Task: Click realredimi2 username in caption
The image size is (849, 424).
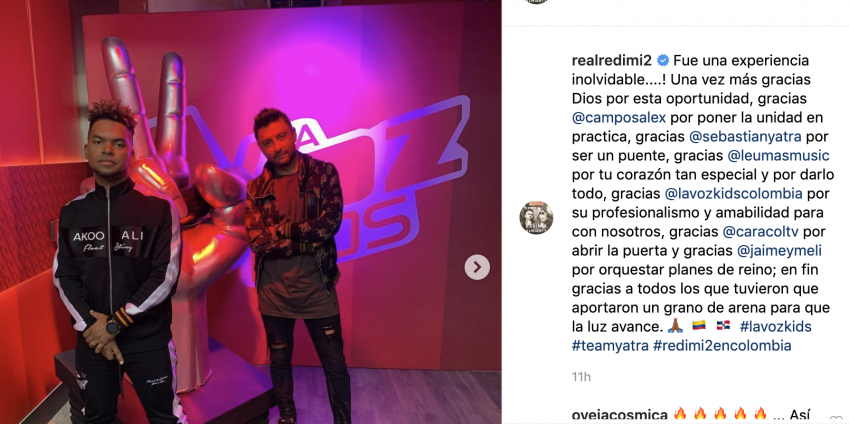Action: [613, 60]
